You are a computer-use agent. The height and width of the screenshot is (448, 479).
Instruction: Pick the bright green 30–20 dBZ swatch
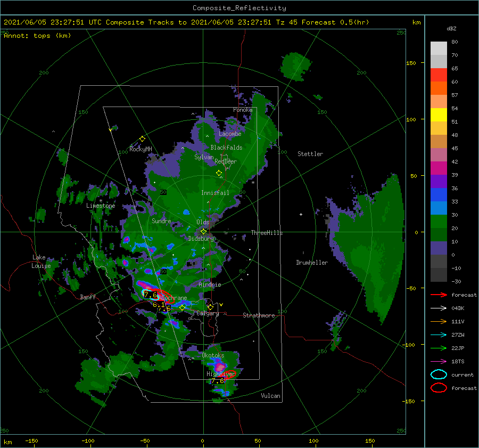coord(439,221)
